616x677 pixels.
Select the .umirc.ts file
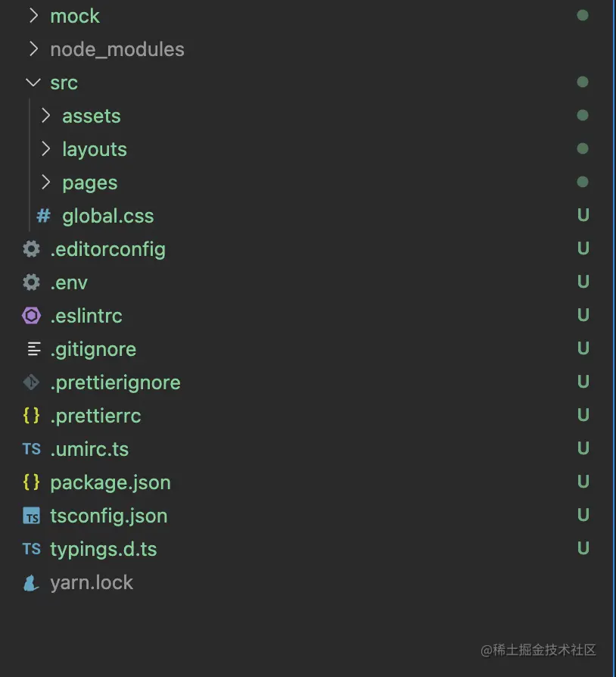pyautogui.click(x=89, y=448)
